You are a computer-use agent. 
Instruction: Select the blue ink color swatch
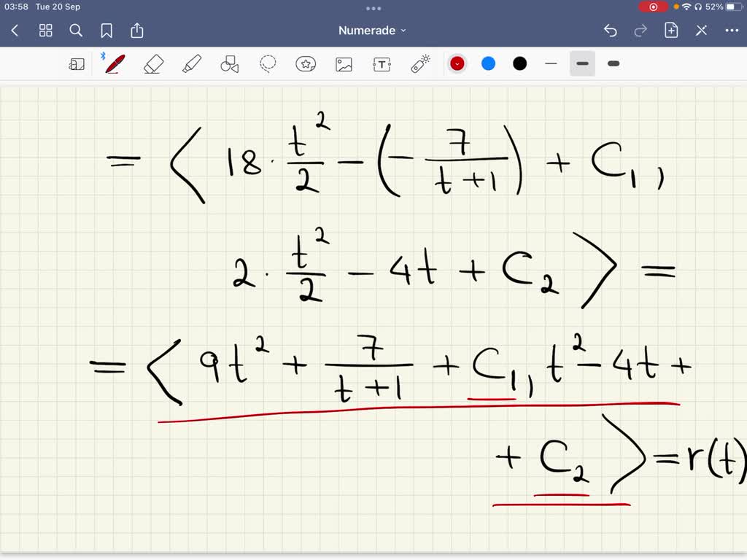488,63
